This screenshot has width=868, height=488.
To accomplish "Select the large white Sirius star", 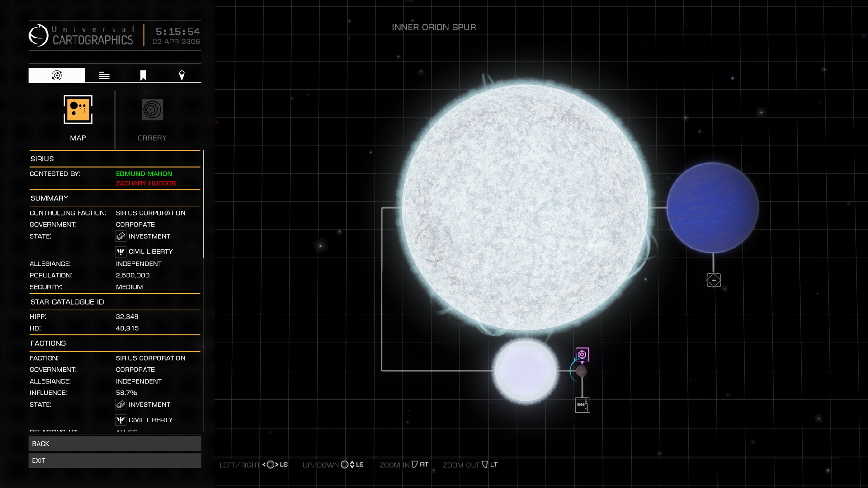I will (524, 208).
